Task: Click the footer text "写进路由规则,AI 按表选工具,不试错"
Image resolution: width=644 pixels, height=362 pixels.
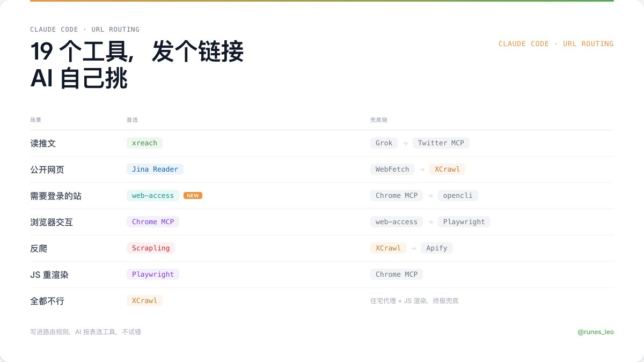Action: (86, 332)
